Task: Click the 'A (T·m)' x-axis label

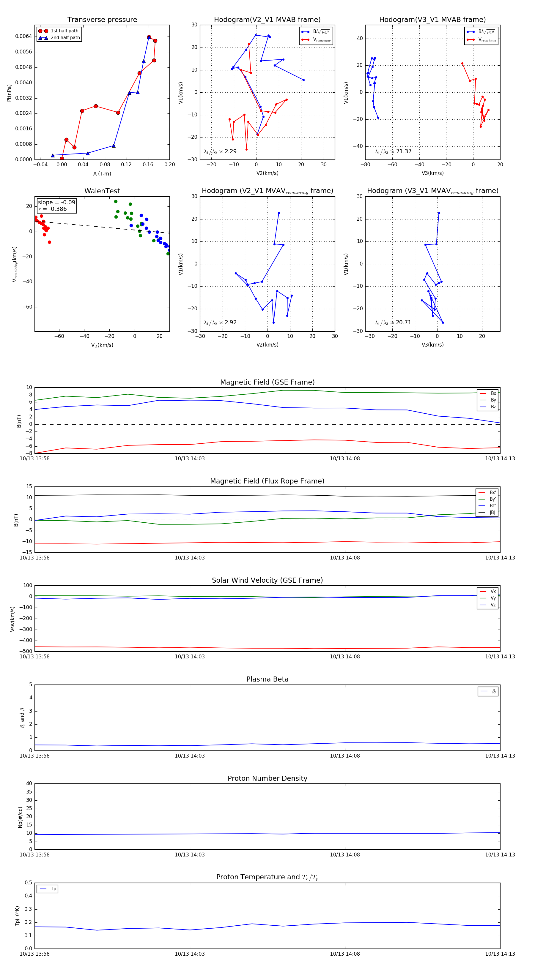Action: [x=102, y=173]
